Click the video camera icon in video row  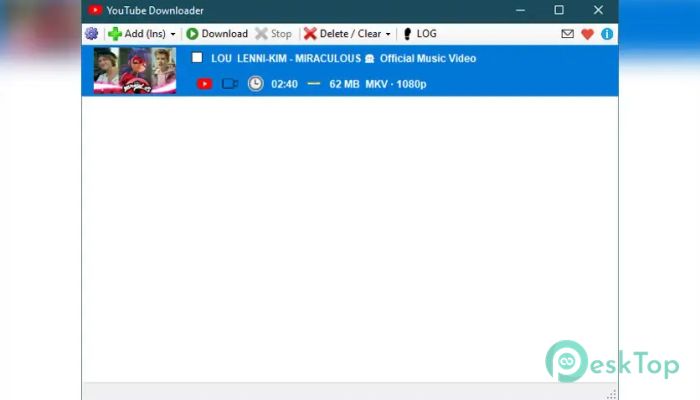coord(230,83)
